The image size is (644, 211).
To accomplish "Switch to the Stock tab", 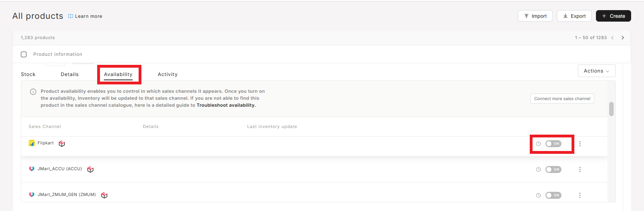I will click(x=28, y=74).
